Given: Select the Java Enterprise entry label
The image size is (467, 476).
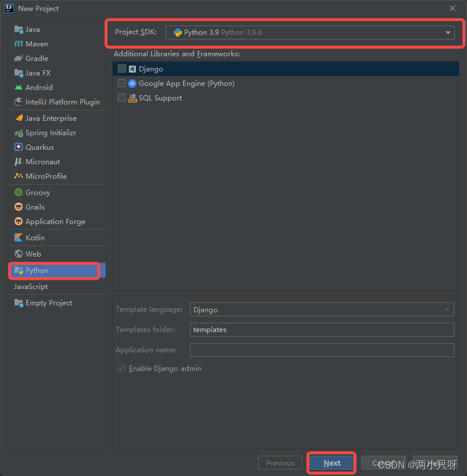Looking at the screenshot, I should pyautogui.click(x=51, y=118).
